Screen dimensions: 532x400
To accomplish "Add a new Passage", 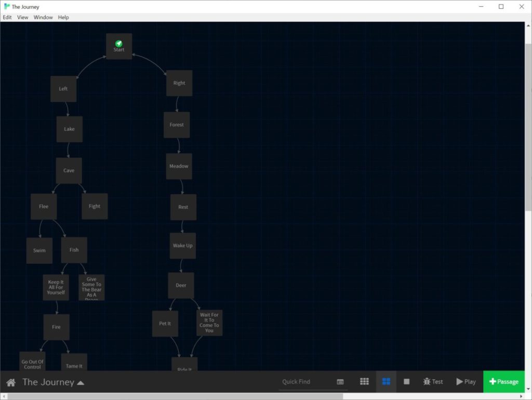I will click(x=503, y=382).
